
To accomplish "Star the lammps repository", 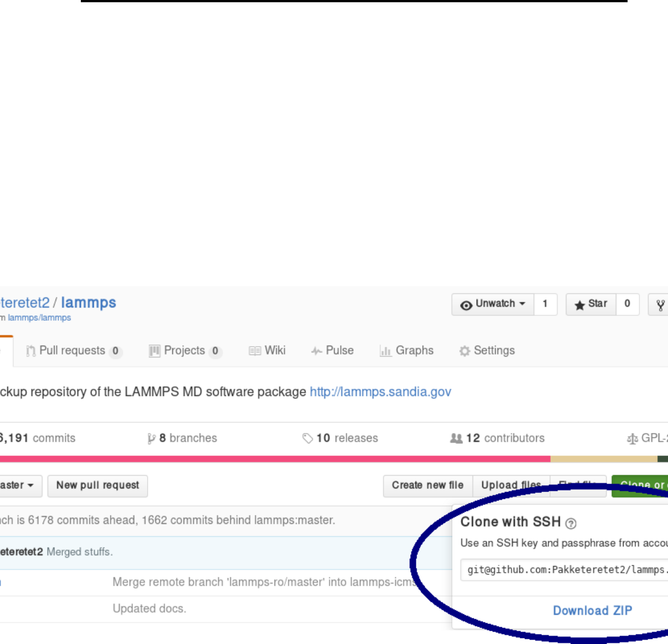I will (x=591, y=304).
